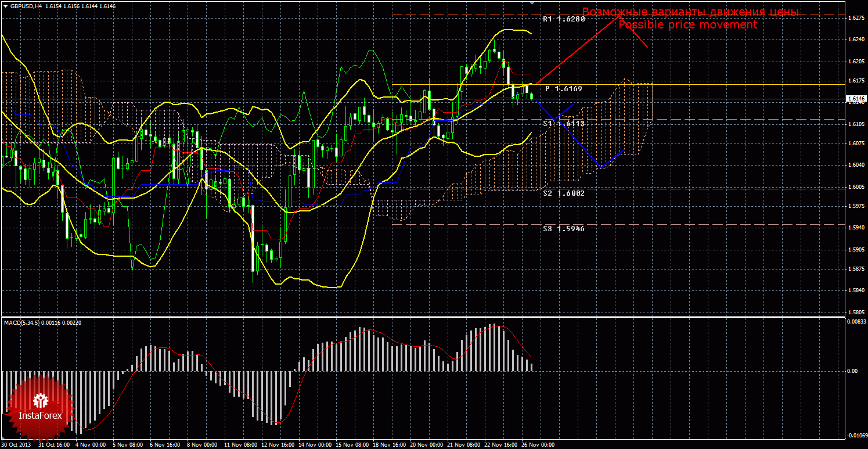This screenshot has height=449, width=868.
Task: Click the 1.6240 mark on price axis
Action: (855, 40)
